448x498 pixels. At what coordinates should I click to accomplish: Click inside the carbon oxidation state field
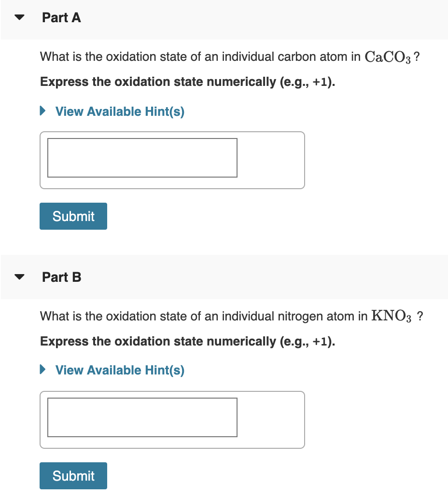(x=142, y=158)
